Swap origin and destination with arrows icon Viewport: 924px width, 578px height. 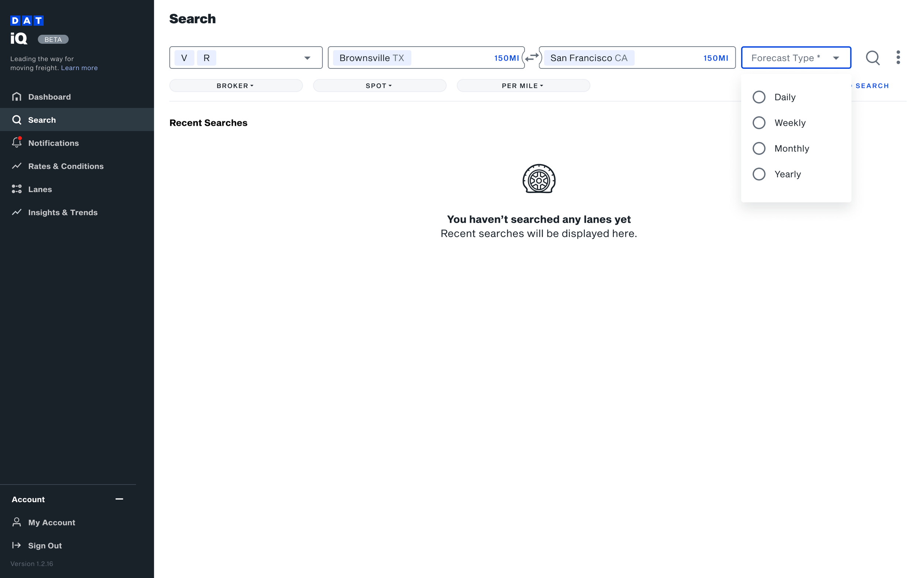pos(532,58)
